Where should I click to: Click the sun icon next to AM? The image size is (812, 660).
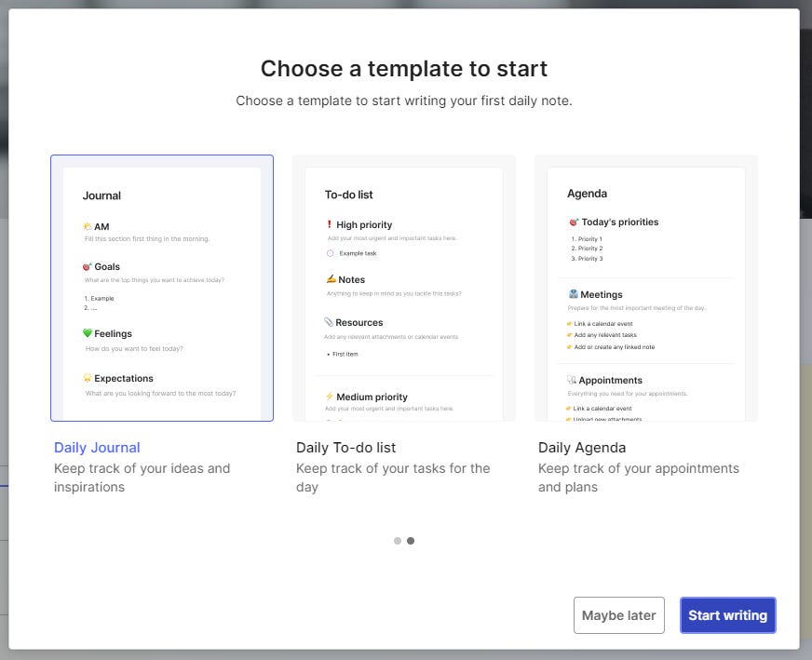click(87, 226)
